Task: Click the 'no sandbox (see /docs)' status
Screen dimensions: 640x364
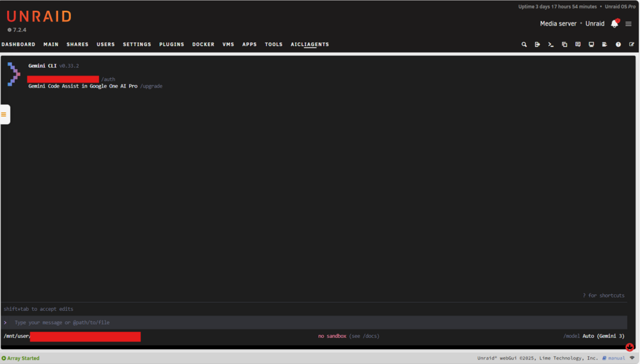Action: point(349,336)
